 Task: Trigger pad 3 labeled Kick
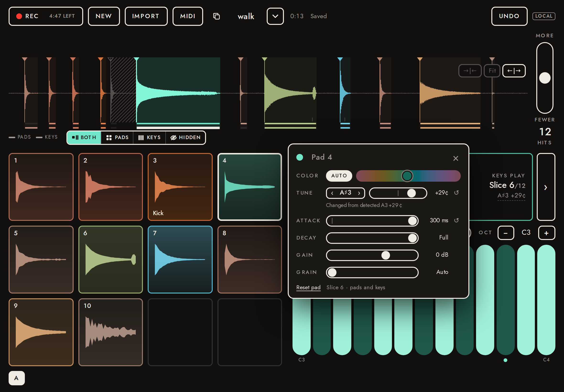180,187
